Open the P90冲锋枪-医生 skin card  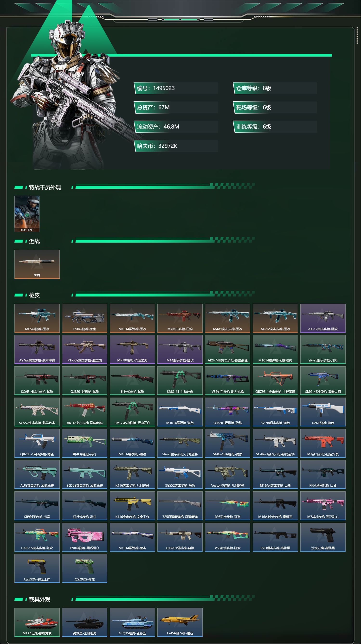84,318
